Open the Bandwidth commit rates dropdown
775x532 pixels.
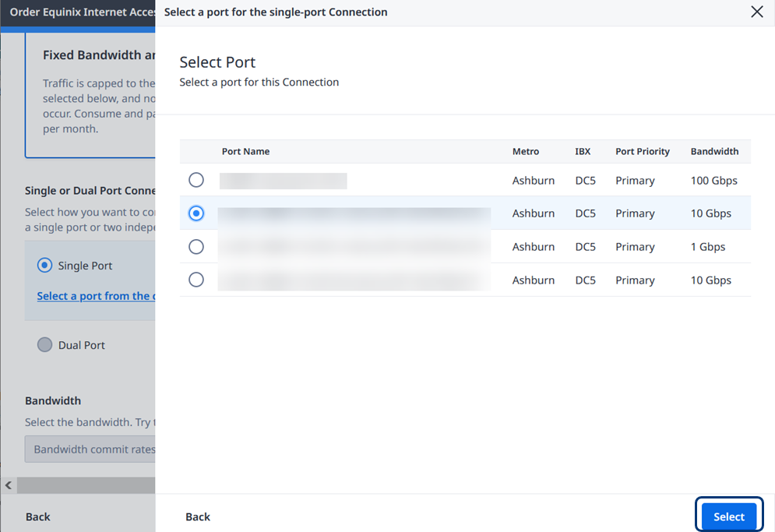pyautogui.click(x=90, y=449)
